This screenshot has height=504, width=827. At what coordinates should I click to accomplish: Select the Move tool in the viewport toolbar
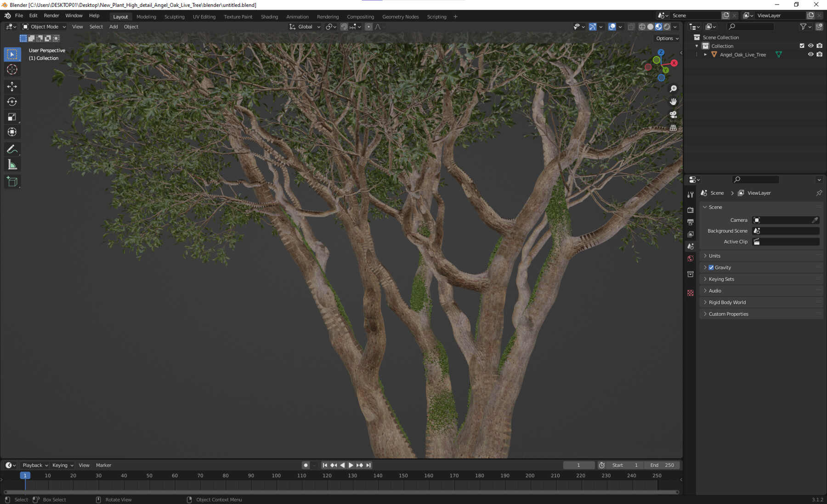click(12, 86)
